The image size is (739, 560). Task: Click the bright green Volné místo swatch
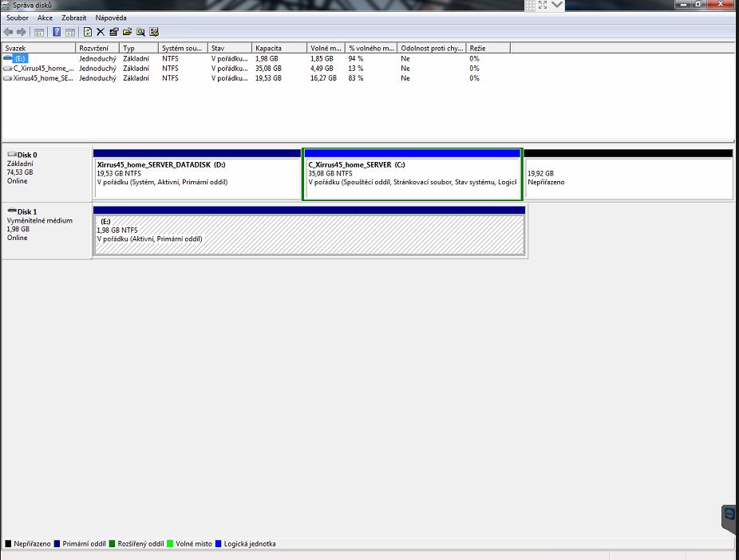point(170,543)
